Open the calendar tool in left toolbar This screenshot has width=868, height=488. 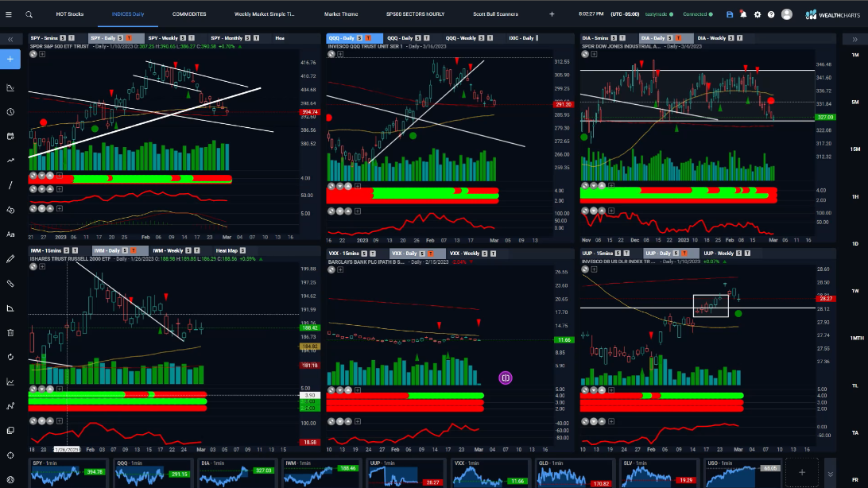point(10,136)
